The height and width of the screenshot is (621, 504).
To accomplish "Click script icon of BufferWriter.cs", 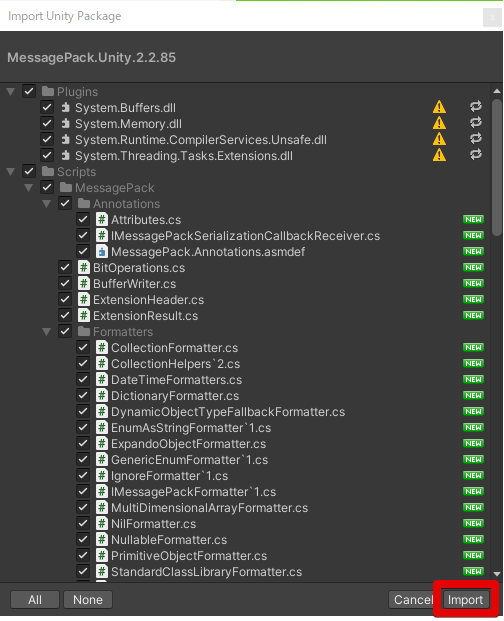I will 84,284.
